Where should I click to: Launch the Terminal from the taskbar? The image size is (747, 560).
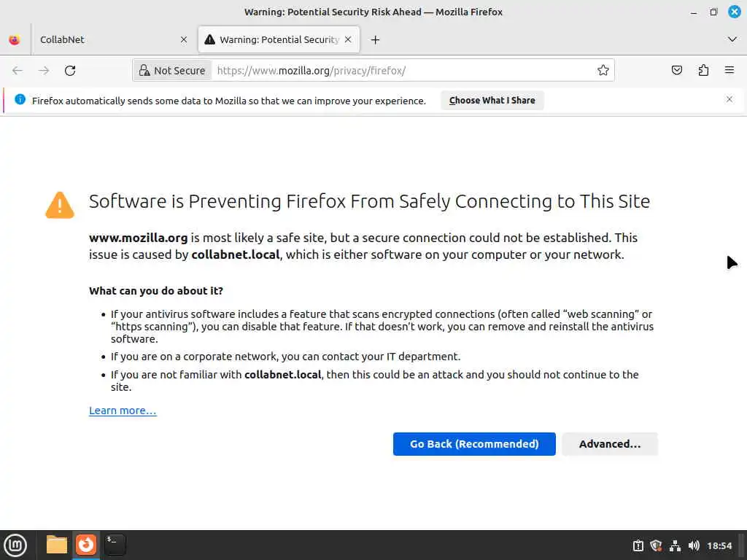(115, 545)
